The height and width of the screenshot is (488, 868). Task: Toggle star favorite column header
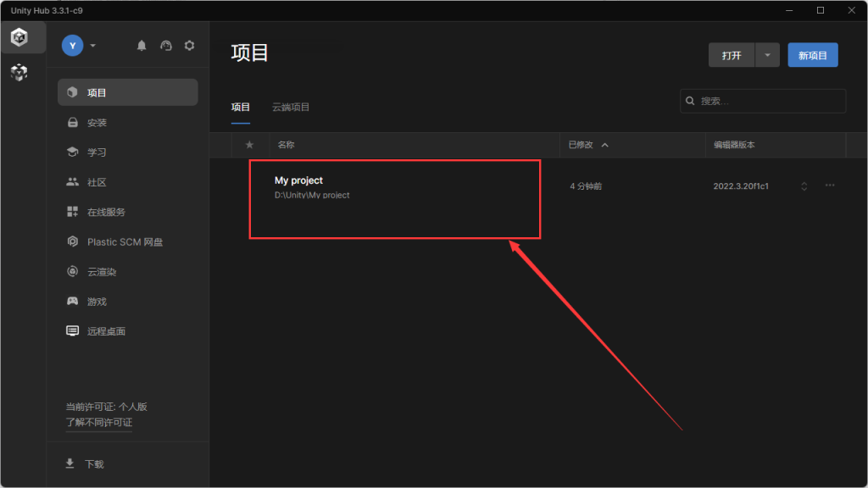click(249, 145)
